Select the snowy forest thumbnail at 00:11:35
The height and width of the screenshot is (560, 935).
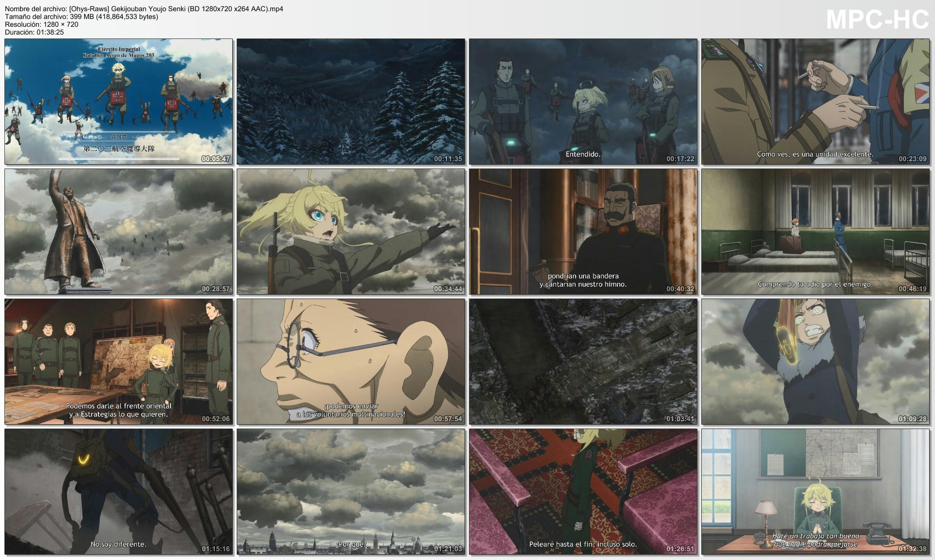point(351,101)
